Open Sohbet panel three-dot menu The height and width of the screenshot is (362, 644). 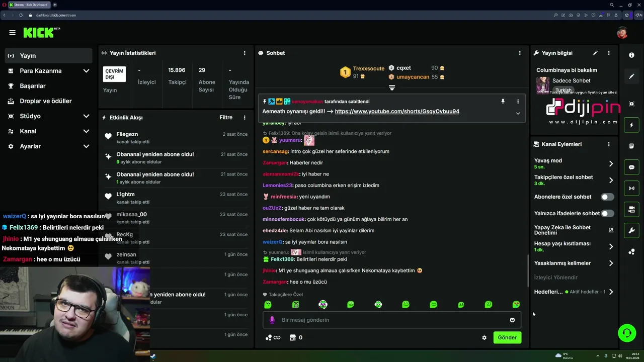pyautogui.click(x=520, y=53)
